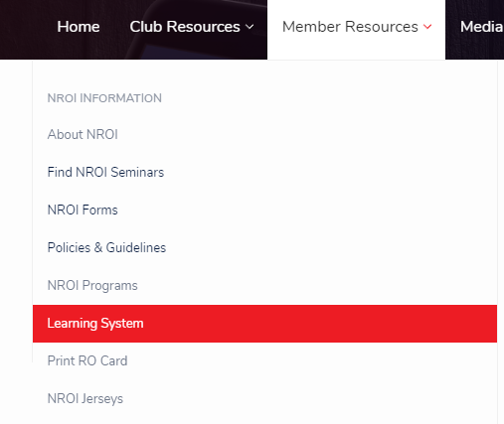This screenshot has width=504, height=424.
Task: Collapse the Member Resources dropdown menu
Action: click(x=357, y=27)
